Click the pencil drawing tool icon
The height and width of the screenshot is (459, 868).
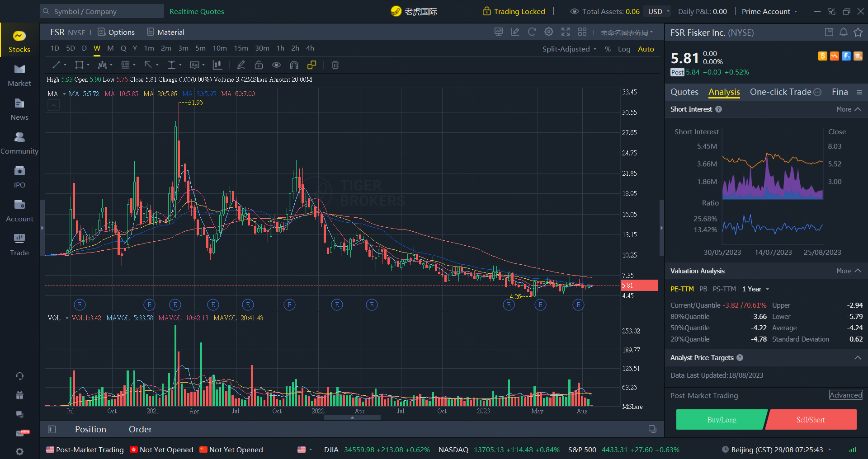(241, 65)
